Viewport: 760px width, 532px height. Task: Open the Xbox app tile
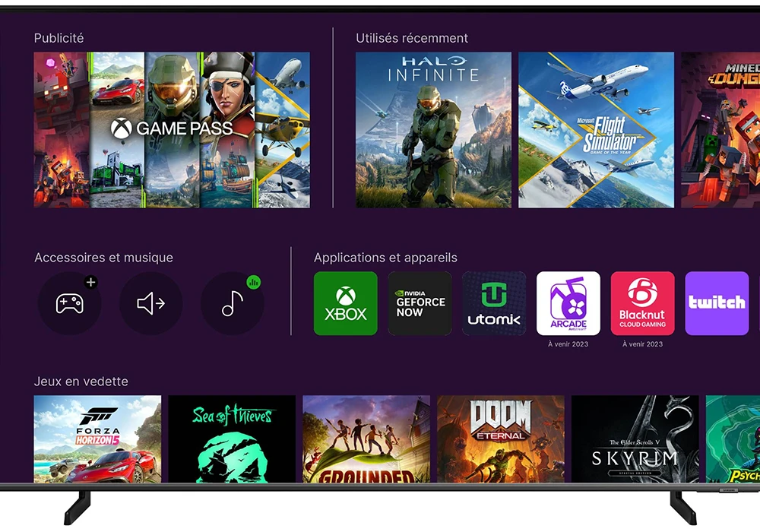345,303
